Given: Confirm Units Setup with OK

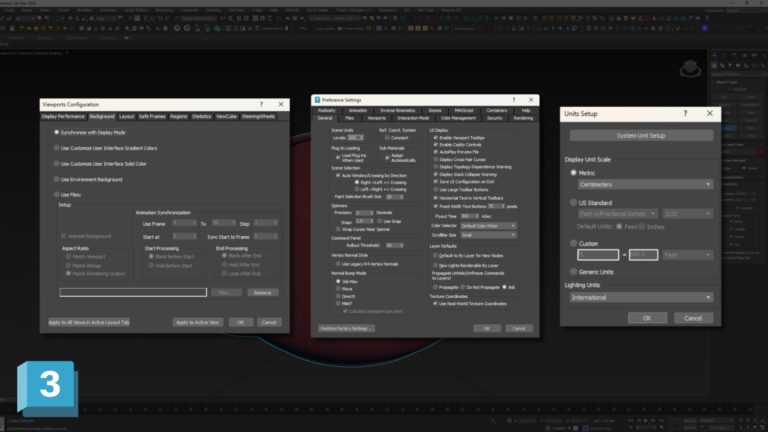Looking at the screenshot, I should (x=647, y=318).
